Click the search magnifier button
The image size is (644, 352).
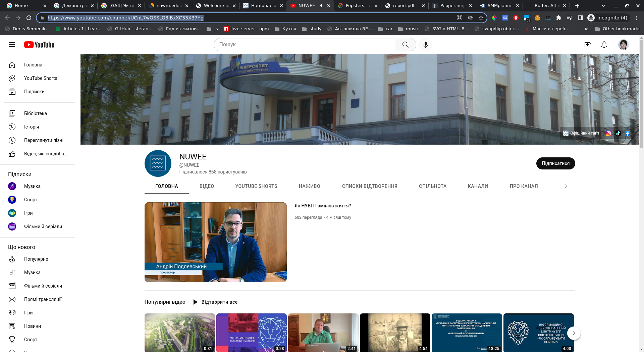point(405,45)
